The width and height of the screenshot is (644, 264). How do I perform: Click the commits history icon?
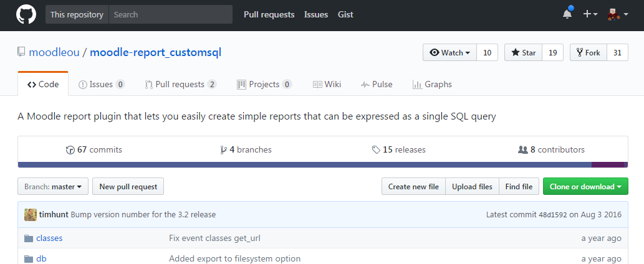coord(70,149)
